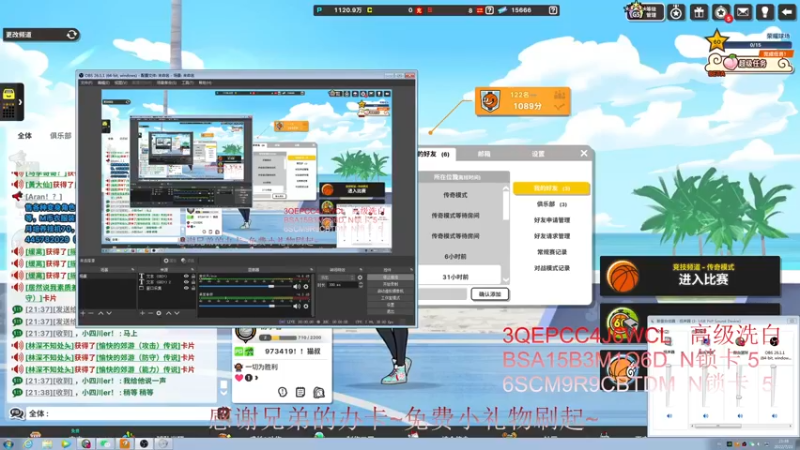Open star medal icon with red 5 badge
This screenshot has height=450, width=800.
[x=721, y=12]
